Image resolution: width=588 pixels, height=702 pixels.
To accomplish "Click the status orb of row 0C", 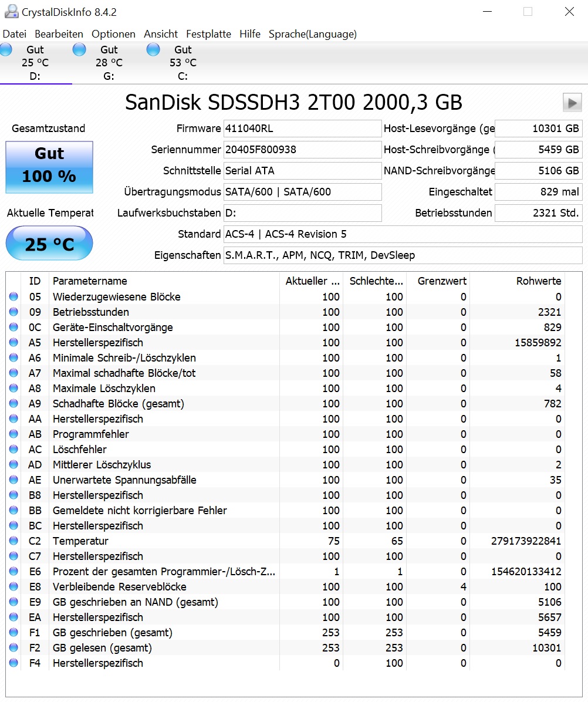I will (x=14, y=327).
